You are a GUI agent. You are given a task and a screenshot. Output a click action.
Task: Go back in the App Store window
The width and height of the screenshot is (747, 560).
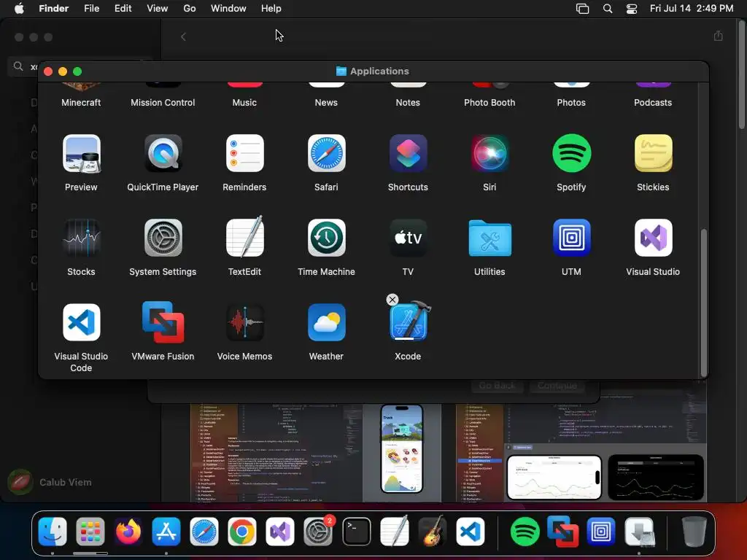point(183,36)
